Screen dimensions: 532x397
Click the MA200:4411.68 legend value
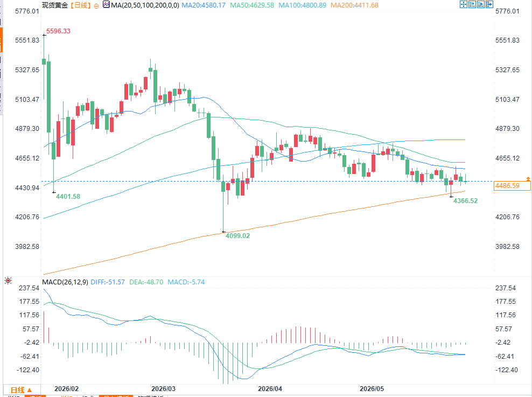pyautogui.click(x=354, y=5)
